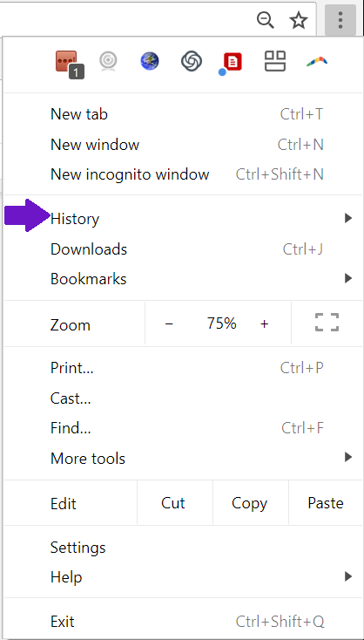The image size is (364, 640).
Task: Increase zoom with the plus button
Action: coord(265,324)
